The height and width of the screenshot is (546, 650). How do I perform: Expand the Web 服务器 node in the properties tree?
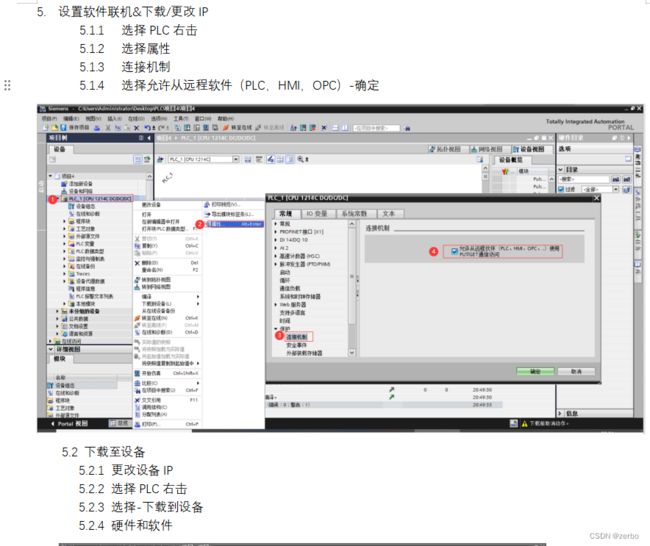pyautogui.click(x=276, y=305)
